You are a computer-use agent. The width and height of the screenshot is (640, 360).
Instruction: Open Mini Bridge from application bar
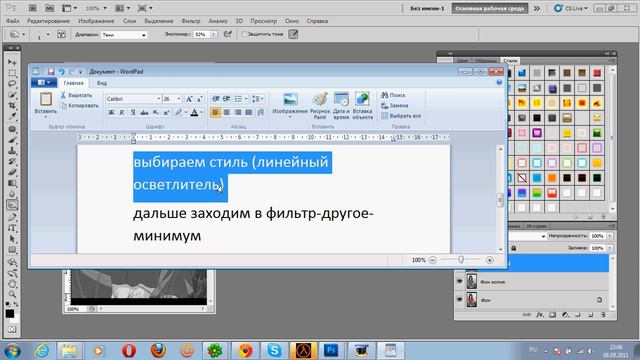pyautogui.click(x=49, y=8)
